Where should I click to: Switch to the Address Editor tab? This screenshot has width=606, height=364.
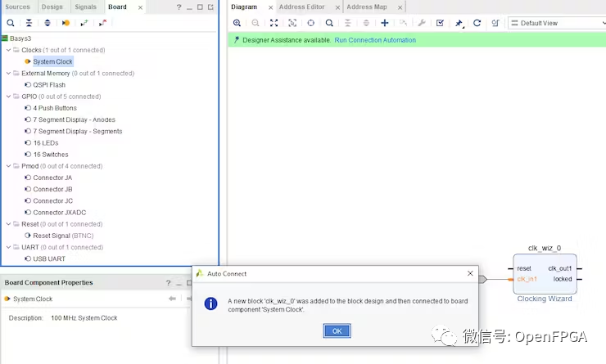tap(303, 7)
